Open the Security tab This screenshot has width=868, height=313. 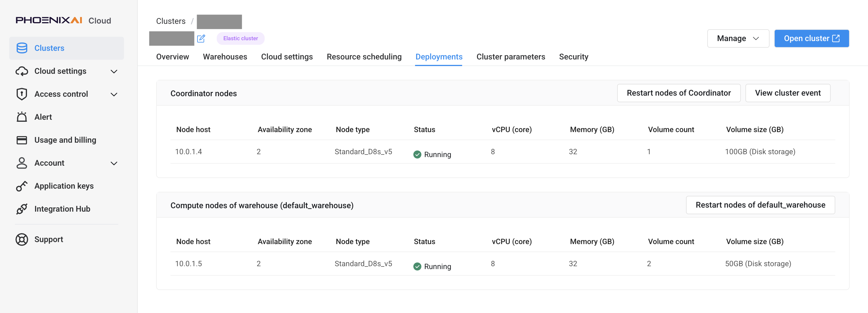[573, 57]
